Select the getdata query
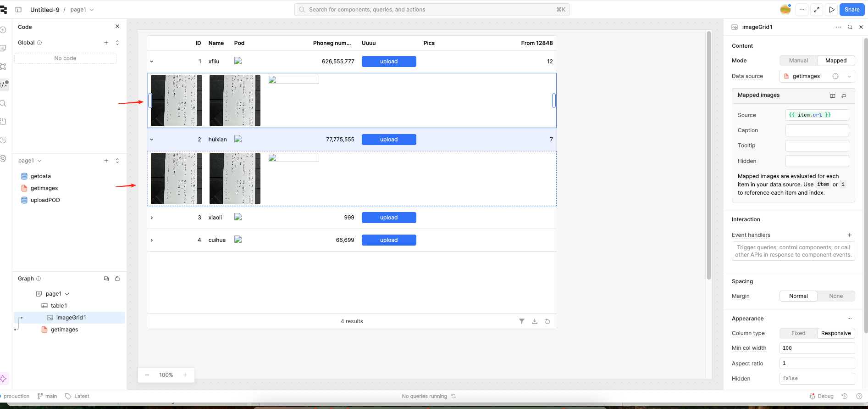This screenshot has height=409, width=868. [x=40, y=176]
